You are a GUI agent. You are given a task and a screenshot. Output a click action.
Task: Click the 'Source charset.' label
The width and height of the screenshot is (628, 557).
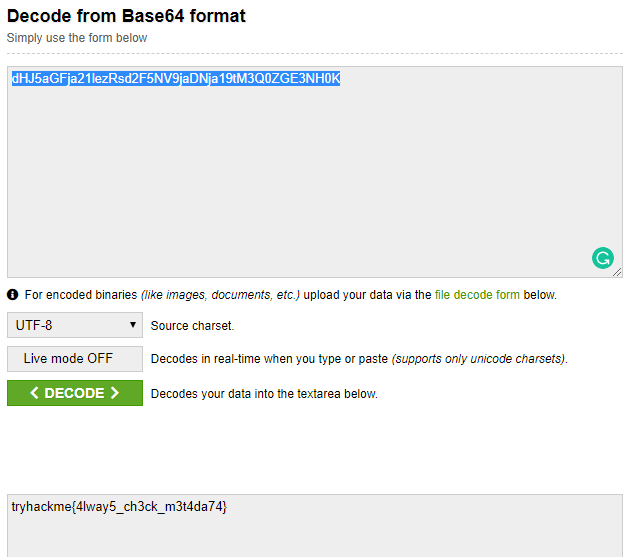(193, 326)
